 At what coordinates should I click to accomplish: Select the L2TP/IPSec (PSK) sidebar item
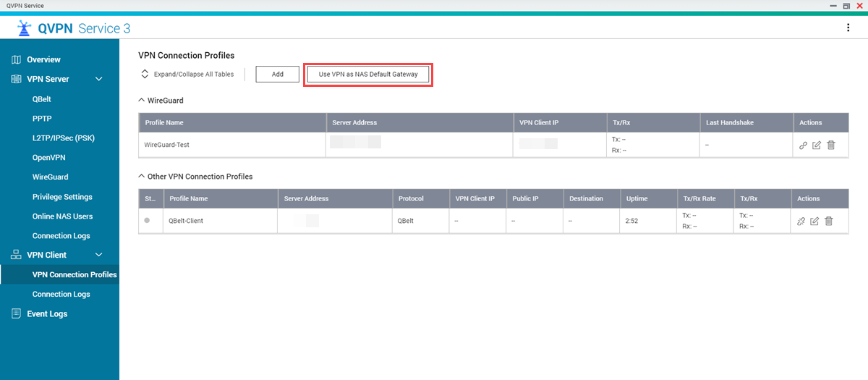point(64,138)
